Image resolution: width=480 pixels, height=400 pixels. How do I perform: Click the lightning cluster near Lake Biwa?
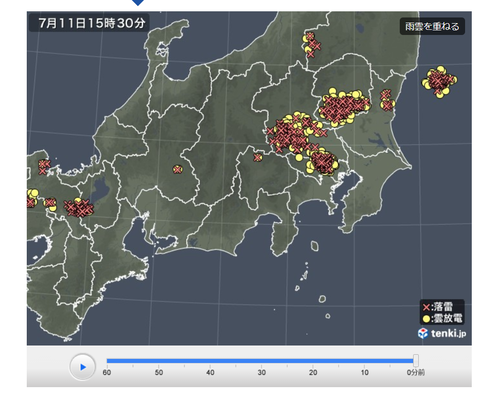tap(79, 208)
